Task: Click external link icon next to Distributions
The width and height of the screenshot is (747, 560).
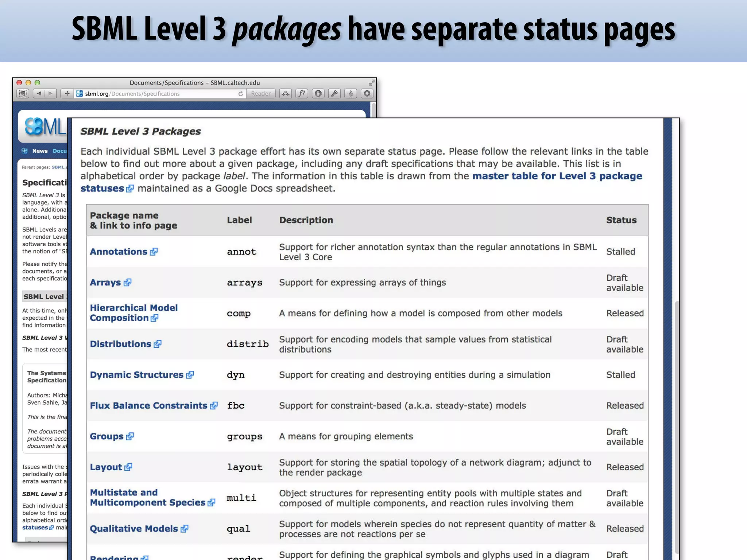Action: tap(158, 344)
